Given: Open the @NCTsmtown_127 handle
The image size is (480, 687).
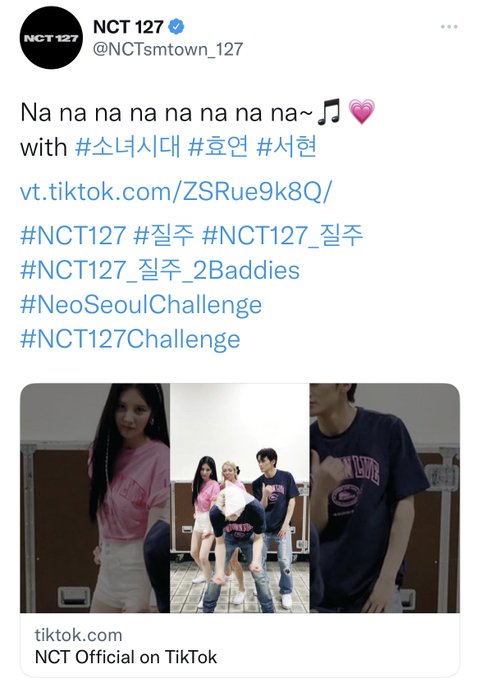Looking at the screenshot, I should tap(168, 49).
